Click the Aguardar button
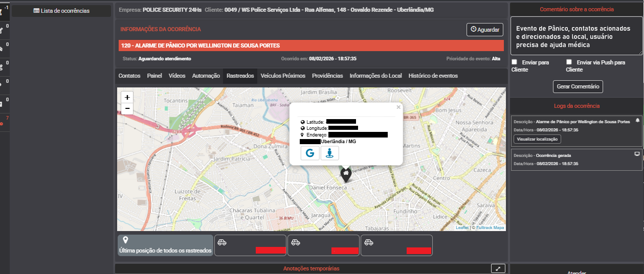This screenshot has height=274, width=644. pos(485,30)
